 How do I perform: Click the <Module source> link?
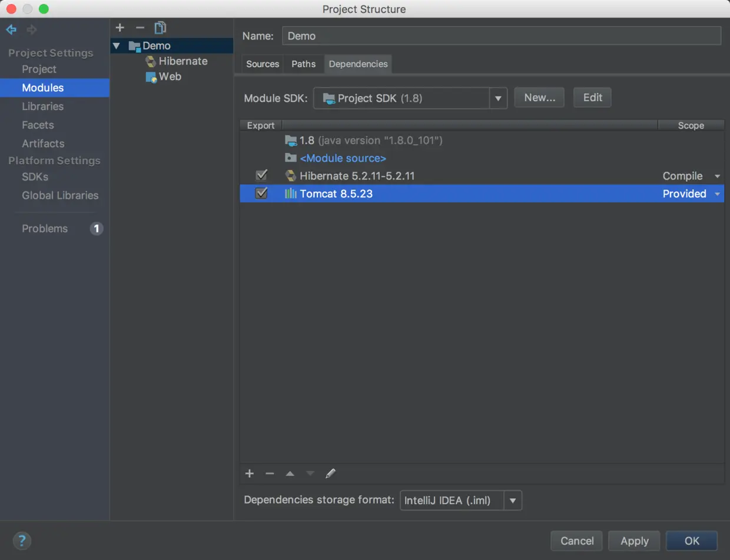coord(343,158)
